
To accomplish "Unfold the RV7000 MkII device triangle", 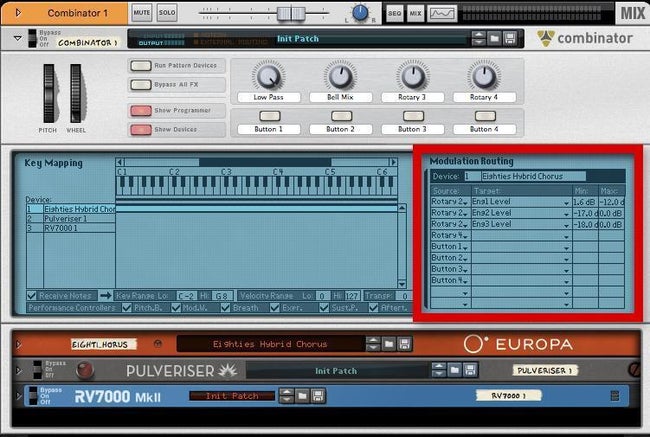I will click(18, 396).
